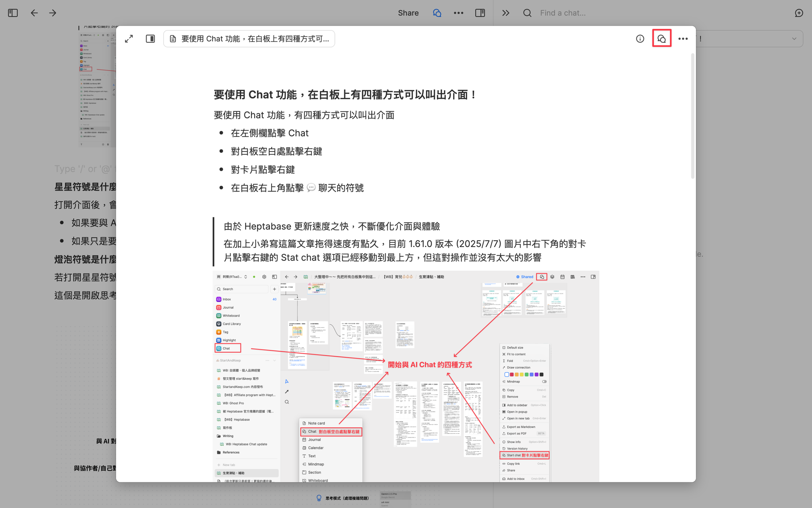
Task: Collapse chat panel with double chevron
Action: pos(505,13)
